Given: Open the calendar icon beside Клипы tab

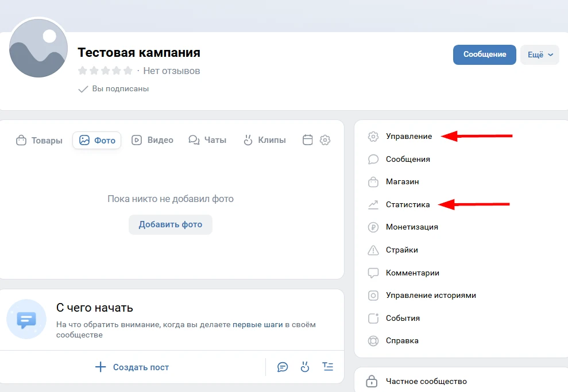Looking at the screenshot, I should pos(308,140).
